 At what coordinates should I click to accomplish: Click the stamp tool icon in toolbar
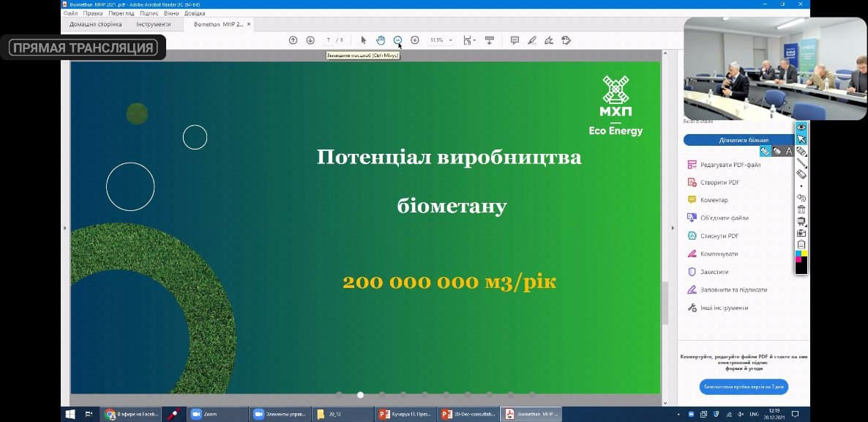[x=566, y=40]
